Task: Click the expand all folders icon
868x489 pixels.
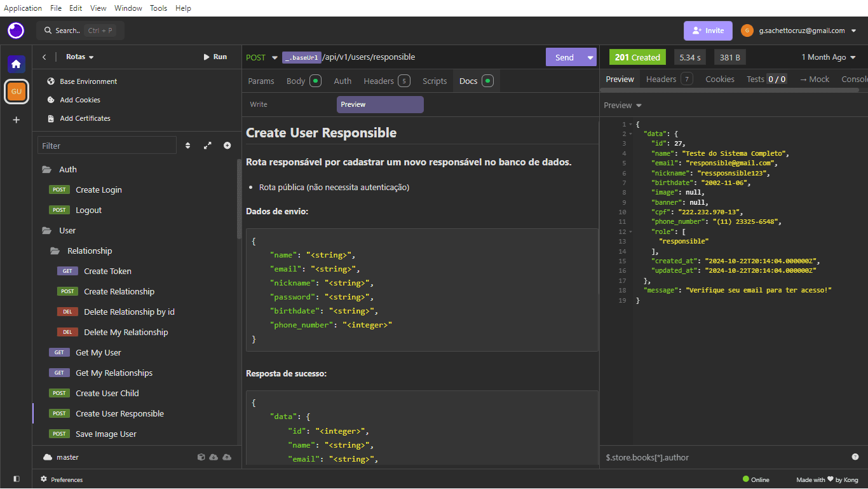Action: pos(207,146)
